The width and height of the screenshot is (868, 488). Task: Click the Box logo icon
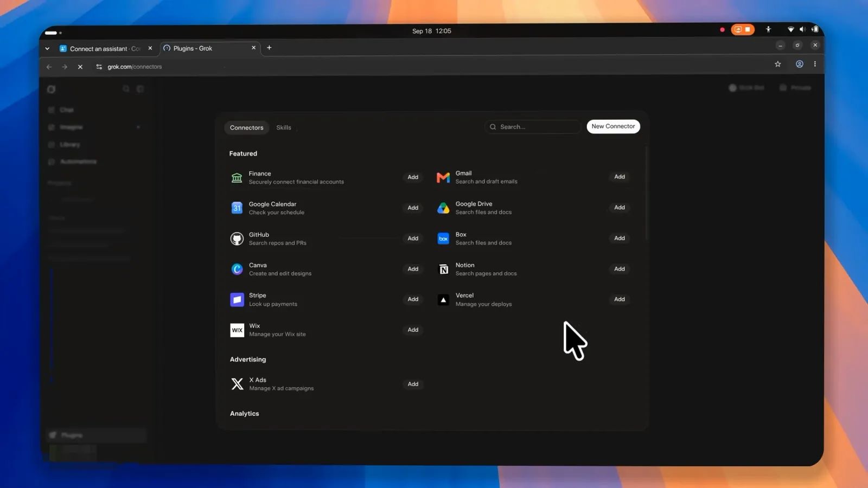point(443,239)
